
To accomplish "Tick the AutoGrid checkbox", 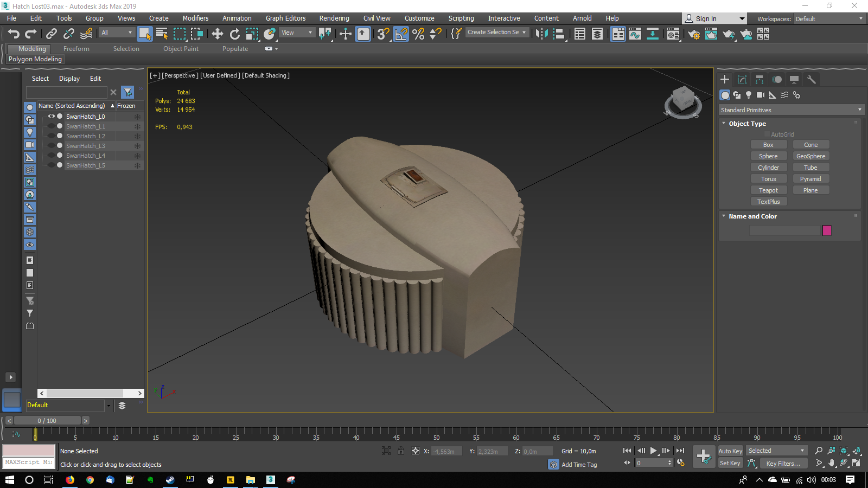I will click(767, 134).
